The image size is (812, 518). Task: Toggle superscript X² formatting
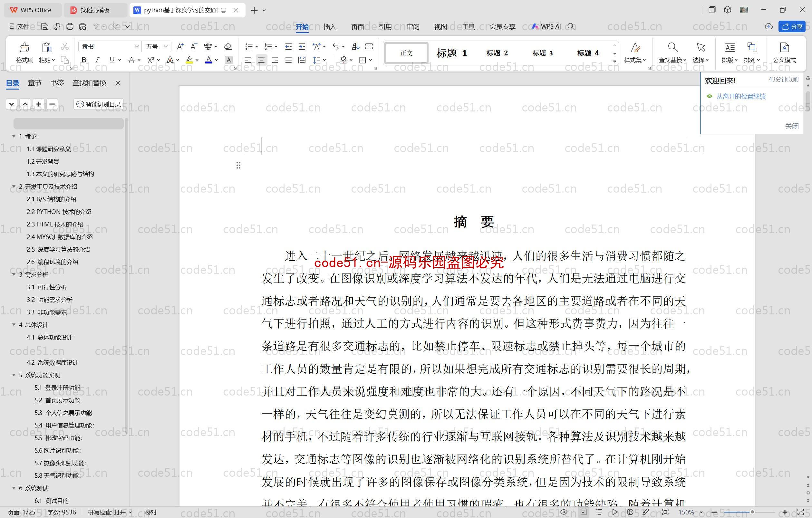point(151,60)
